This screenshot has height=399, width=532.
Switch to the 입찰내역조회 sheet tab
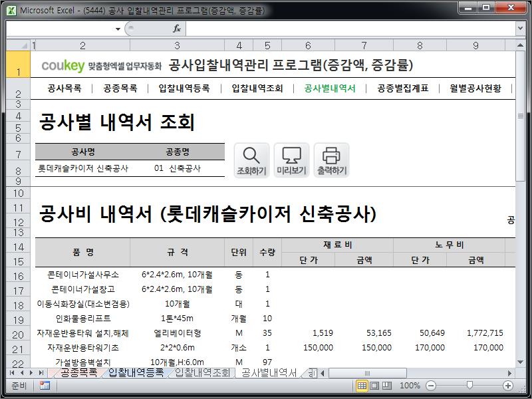tap(202, 373)
